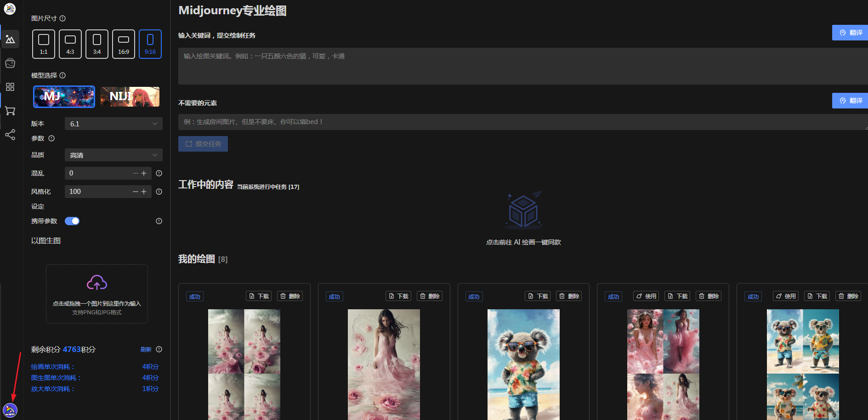Open the single koala with sunglasses thumbnail
Image resolution: width=868 pixels, height=420 pixels.
(523, 364)
